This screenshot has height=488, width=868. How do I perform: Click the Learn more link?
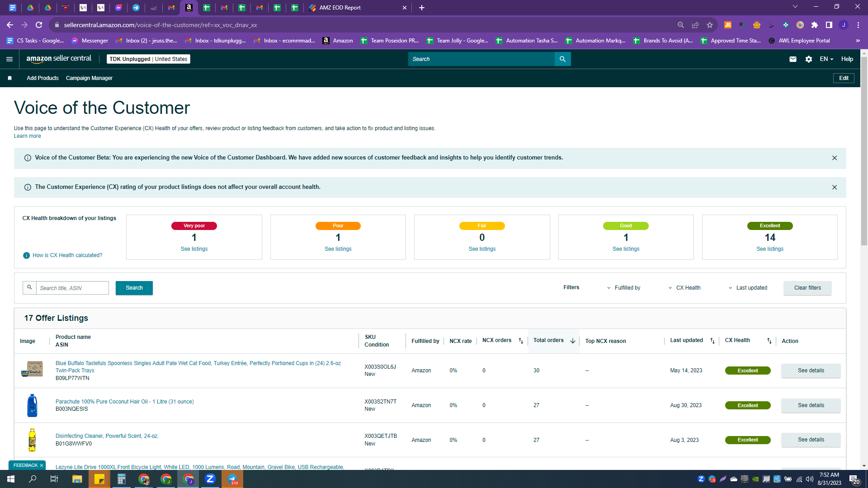click(x=27, y=136)
